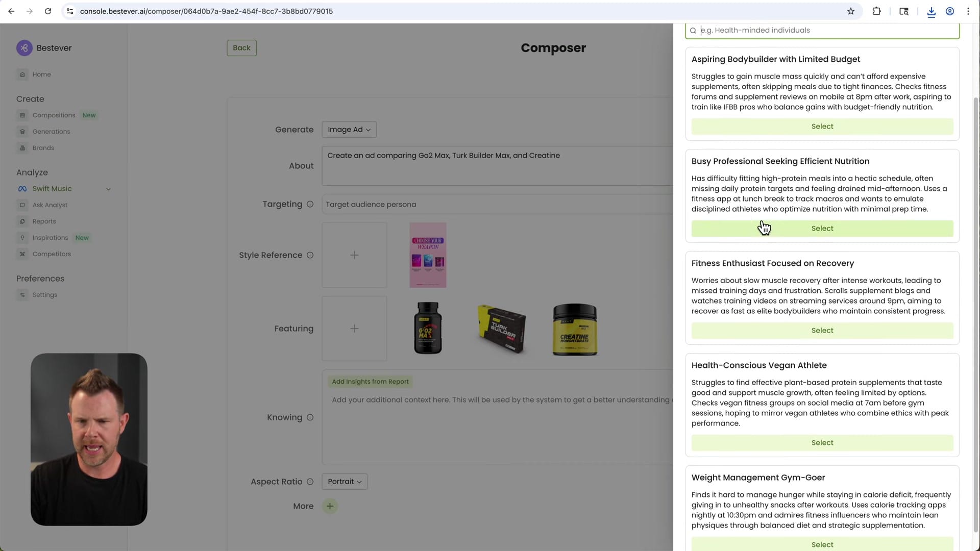Image resolution: width=980 pixels, height=551 pixels.
Task: Open the browser downloads icon
Action: click(x=931, y=12)
